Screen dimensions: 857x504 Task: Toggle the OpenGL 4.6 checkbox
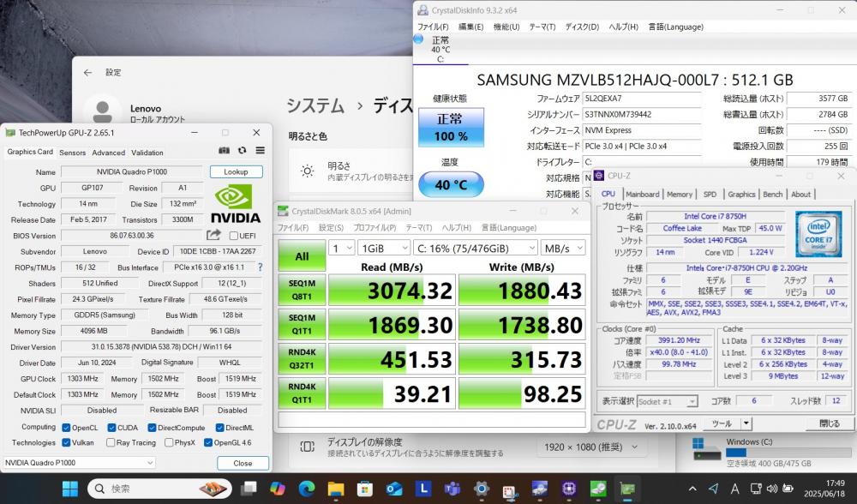click(207, 442)
